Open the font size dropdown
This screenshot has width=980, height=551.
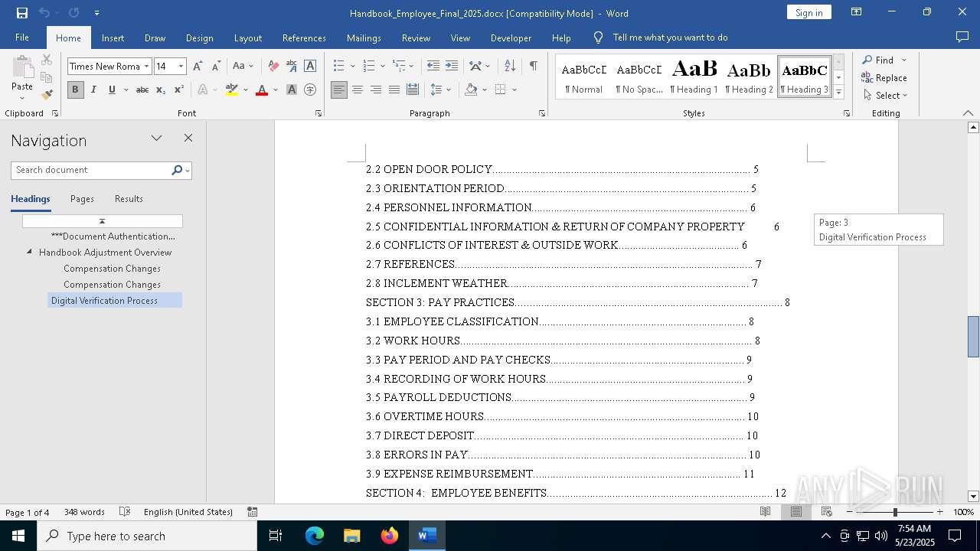coord(181,67)
